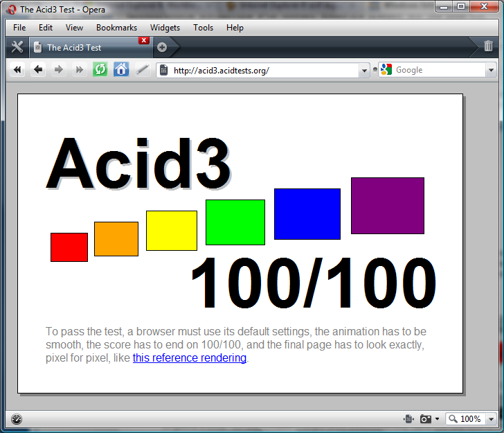Open the Google search engine dropdown
This screenshot has height=433, width=504.
click(386, 70)
